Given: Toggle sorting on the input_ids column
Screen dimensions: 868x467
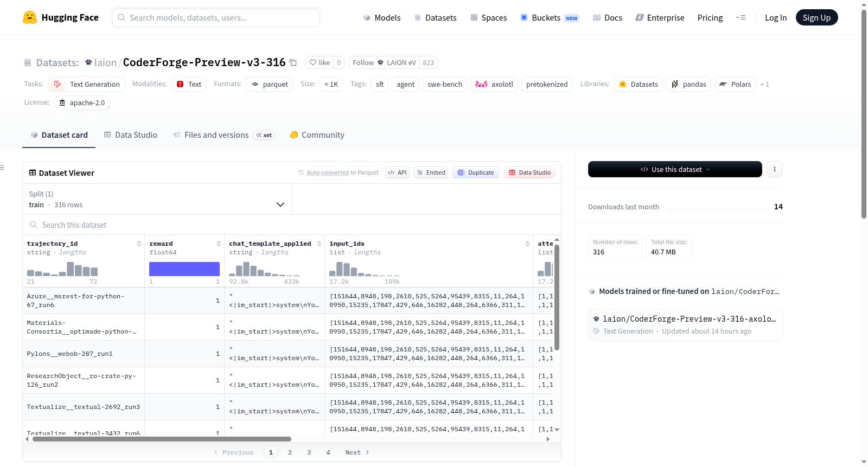Looking at the screenshot, I should [x=527, y=244].
